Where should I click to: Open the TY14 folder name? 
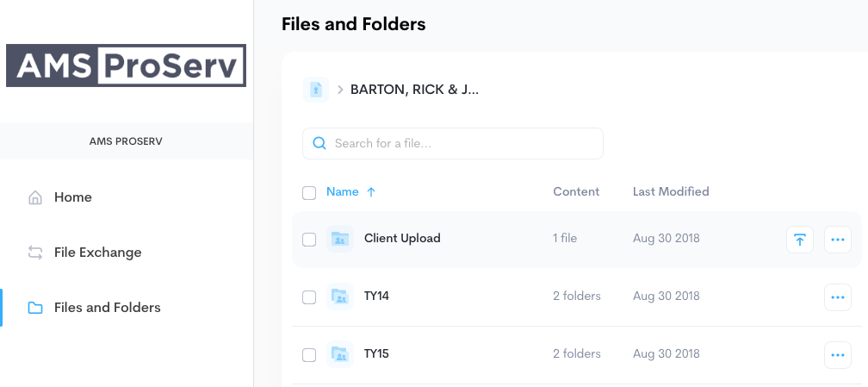(376, 296)
